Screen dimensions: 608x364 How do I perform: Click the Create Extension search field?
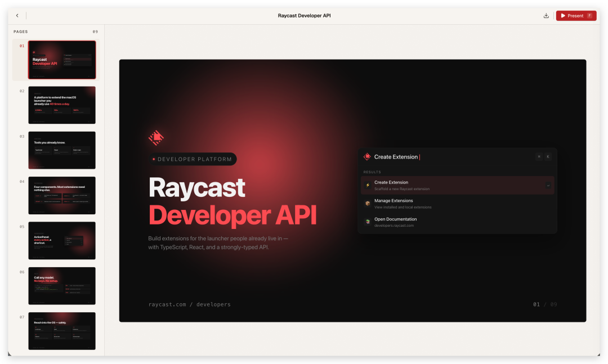[x=457, y=157]
